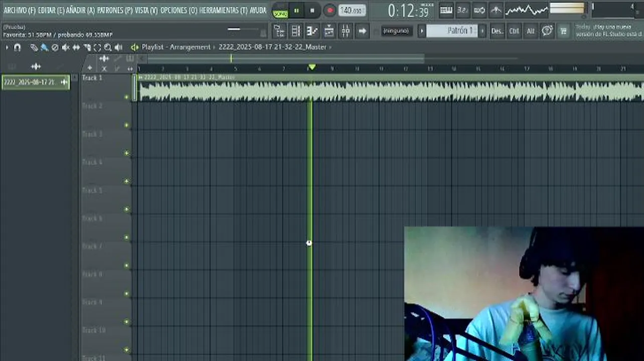Image resolution: width=644 pixels, height=361 pixels.
Task: Select the Paint brush tool in playlist toolbar
Action: [x=44, y=47]
